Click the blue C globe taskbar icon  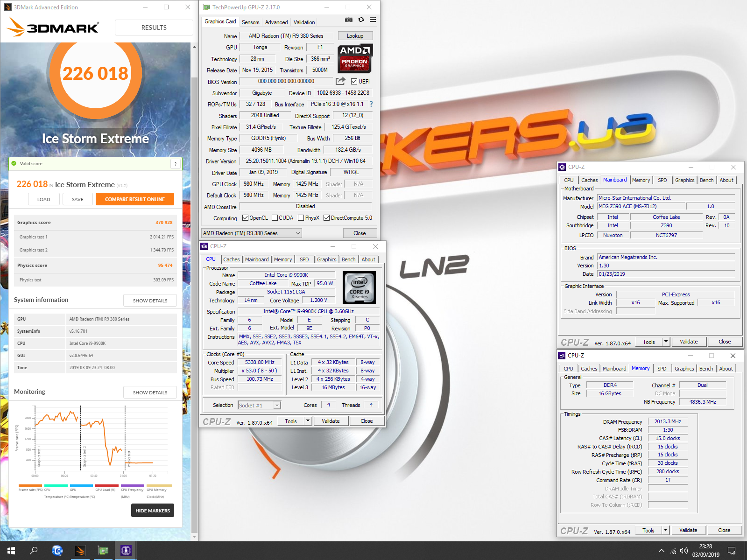[x=57, y=551]
